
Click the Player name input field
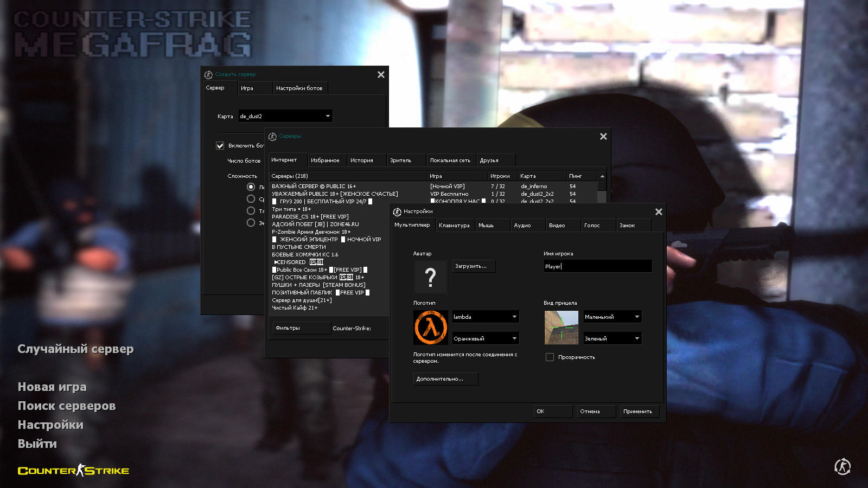tap(597, 266)
